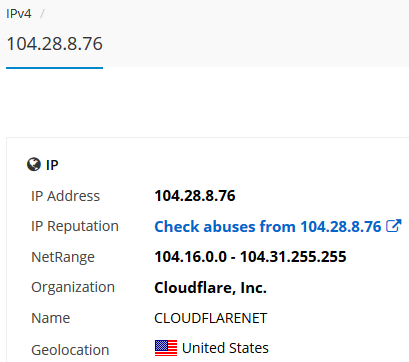Click the Organization field label
This screenshot has height=362, width=409.
point(73,287)
